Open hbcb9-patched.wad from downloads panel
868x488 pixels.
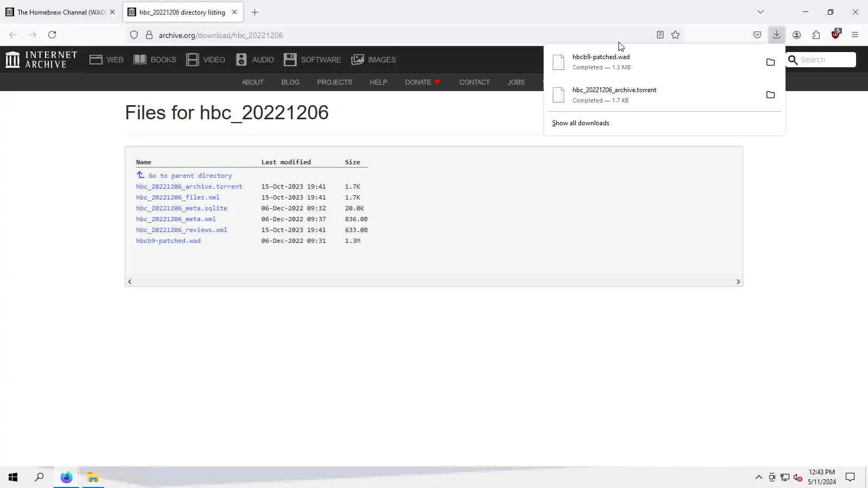pos(654,62)
